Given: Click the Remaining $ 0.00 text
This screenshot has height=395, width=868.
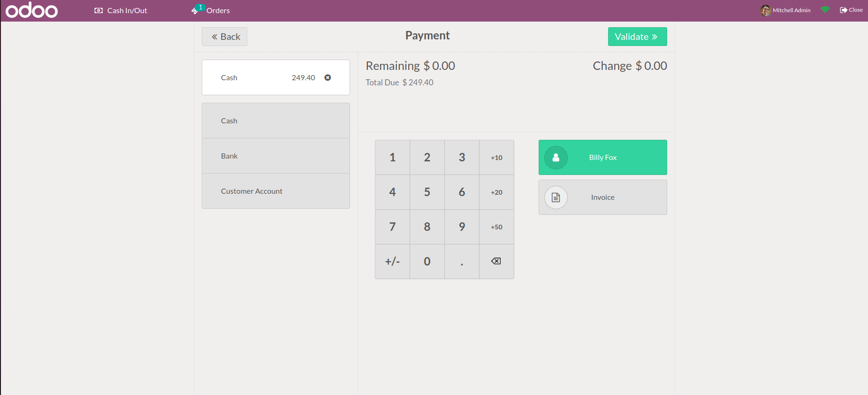Looking at the screenshot, I should [411, 66].
